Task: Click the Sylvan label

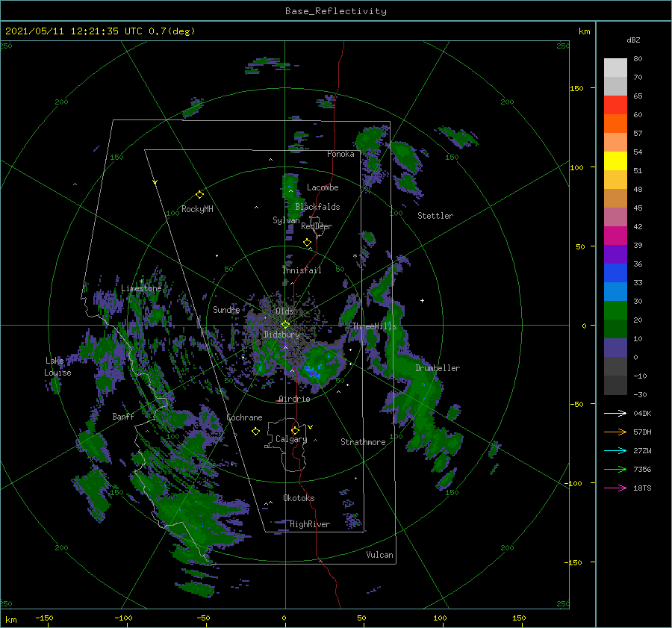Action: coord(286,220)
